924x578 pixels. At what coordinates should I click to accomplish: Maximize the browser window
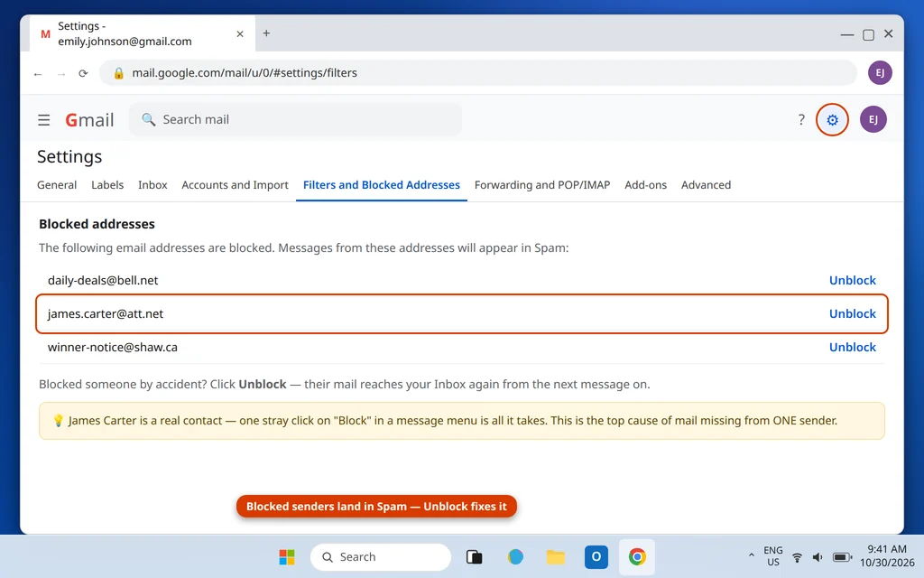[868, 34]
